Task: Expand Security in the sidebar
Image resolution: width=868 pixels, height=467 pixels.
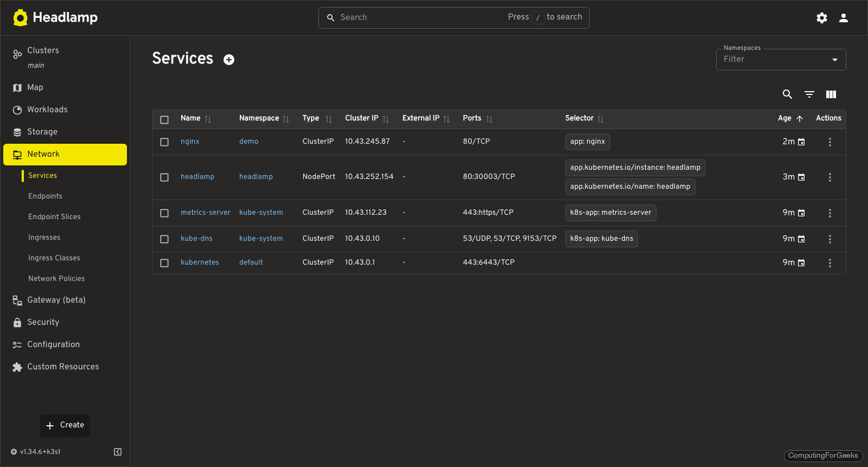Action: click(x=65, y=322)
